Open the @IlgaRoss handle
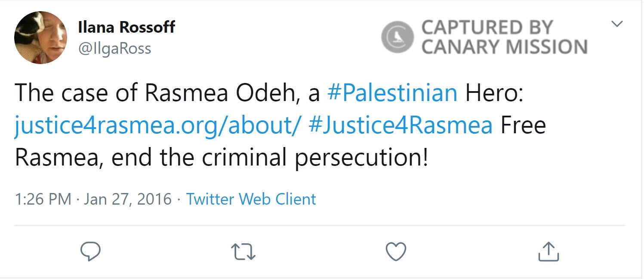Image resolution: width=644 pixels, height=279 pixels. [x=114, y=49]
